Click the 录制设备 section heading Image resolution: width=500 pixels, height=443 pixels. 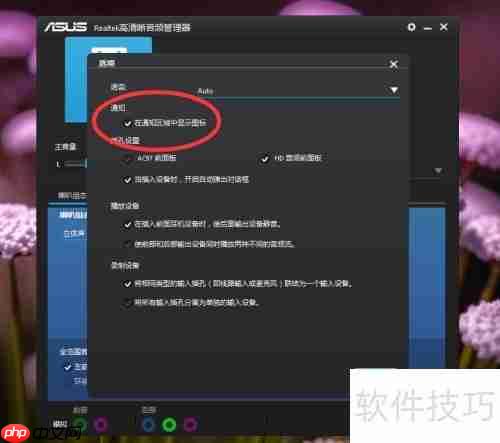(x=125, y=266)
